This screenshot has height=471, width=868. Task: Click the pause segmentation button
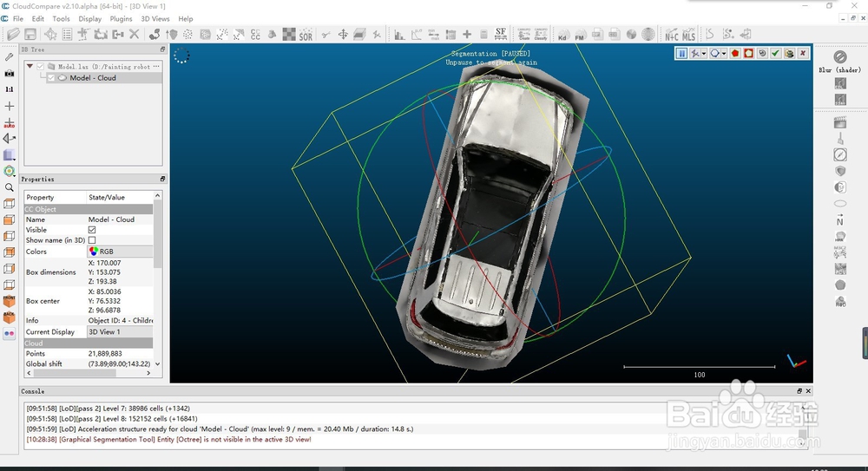tap(681, 53)
